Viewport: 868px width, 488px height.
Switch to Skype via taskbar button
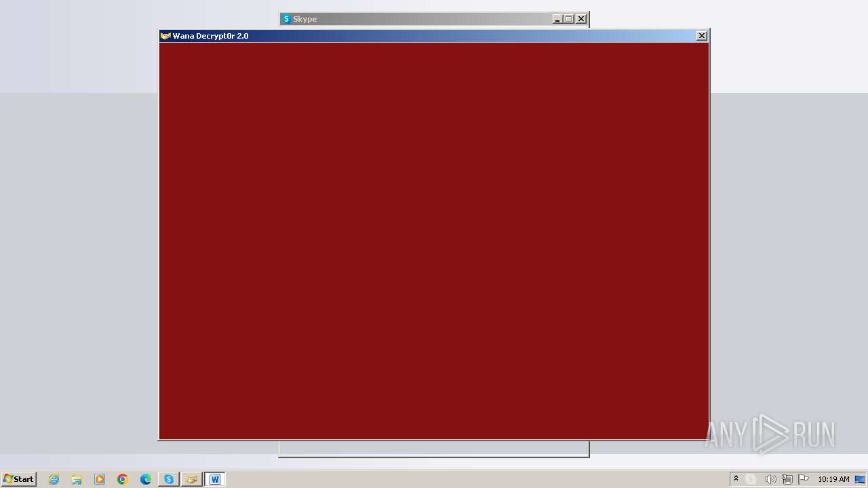(169, 479)
